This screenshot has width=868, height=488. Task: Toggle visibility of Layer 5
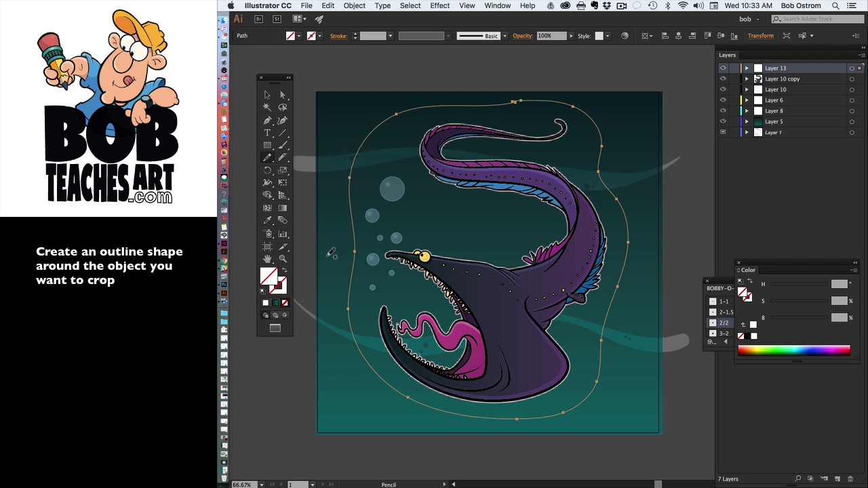coord(723,121)
